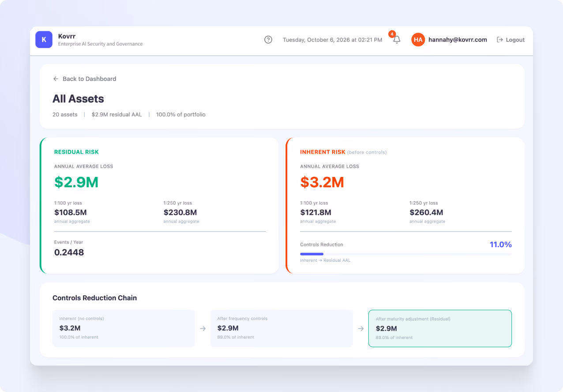Click the 20 assets text
The height and width of the screenshot is (392, 563).
point(65,114)
